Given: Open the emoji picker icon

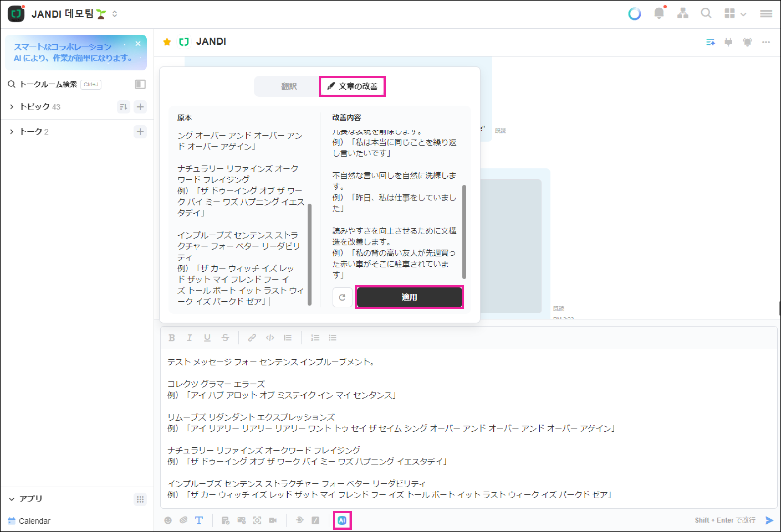Looking at the screenshot, I should [168, 520].
